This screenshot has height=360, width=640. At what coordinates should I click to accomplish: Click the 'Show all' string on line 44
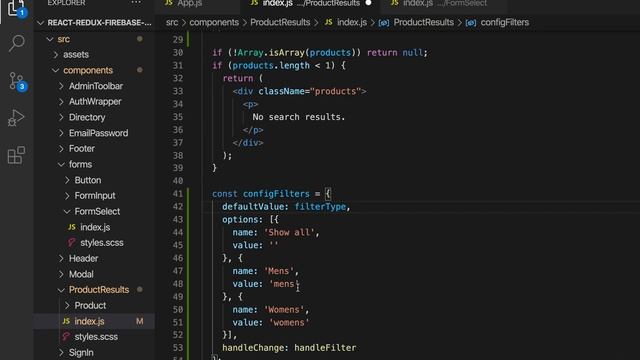click(x=289, y=233)
